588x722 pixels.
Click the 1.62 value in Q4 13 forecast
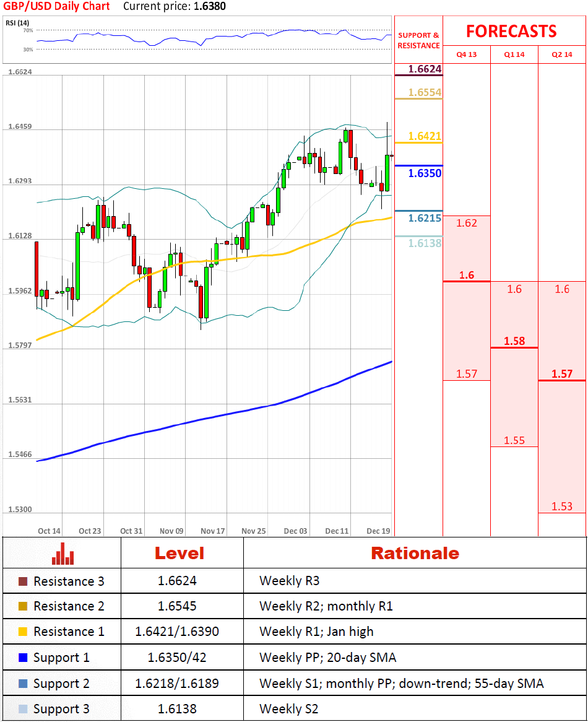coord(467,224)
